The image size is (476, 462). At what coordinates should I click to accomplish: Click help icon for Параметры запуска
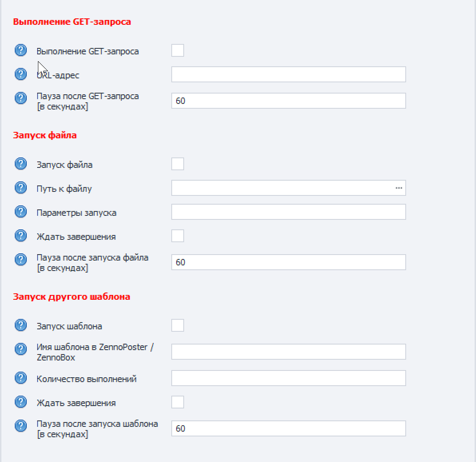21,212
